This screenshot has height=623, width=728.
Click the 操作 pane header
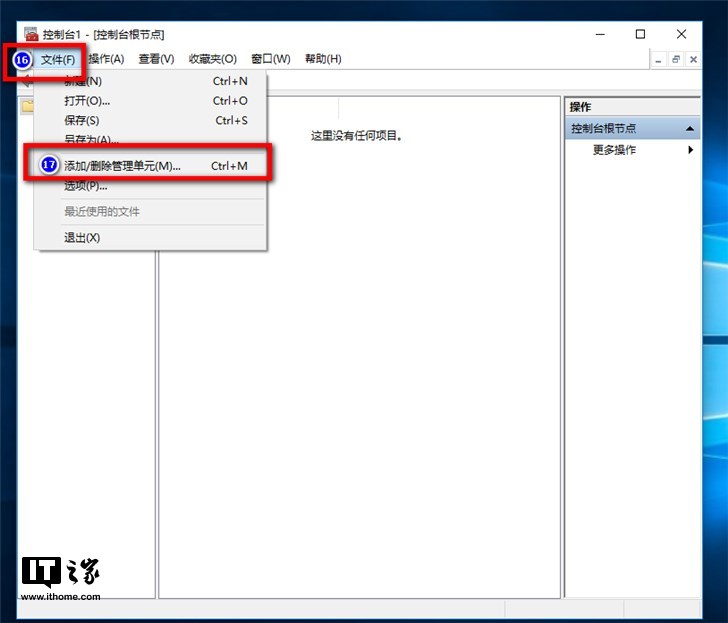coord(632,107)
